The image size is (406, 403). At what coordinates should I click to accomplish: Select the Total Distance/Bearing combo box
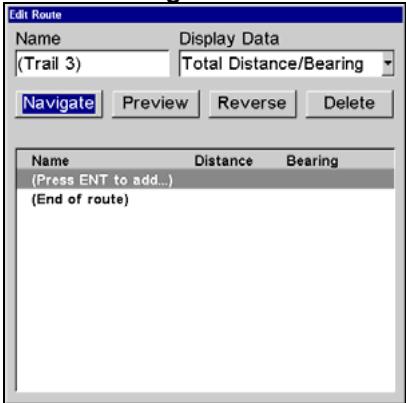286,64
